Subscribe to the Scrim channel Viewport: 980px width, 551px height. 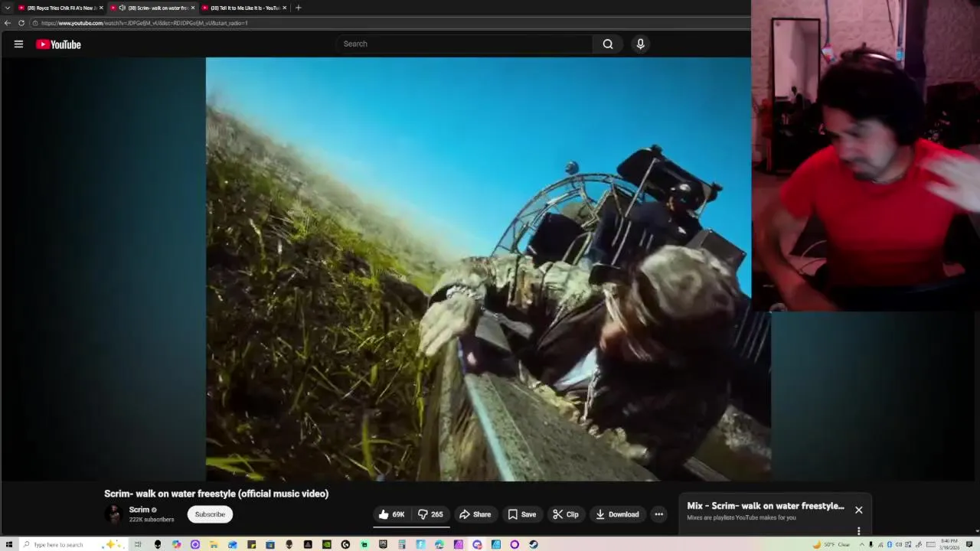[210, 514]
